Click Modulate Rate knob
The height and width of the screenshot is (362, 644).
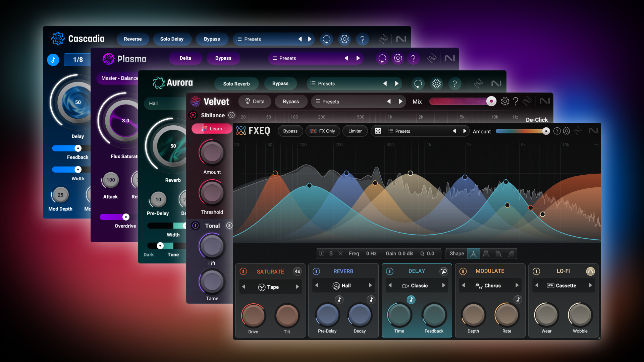click(507, 315)
